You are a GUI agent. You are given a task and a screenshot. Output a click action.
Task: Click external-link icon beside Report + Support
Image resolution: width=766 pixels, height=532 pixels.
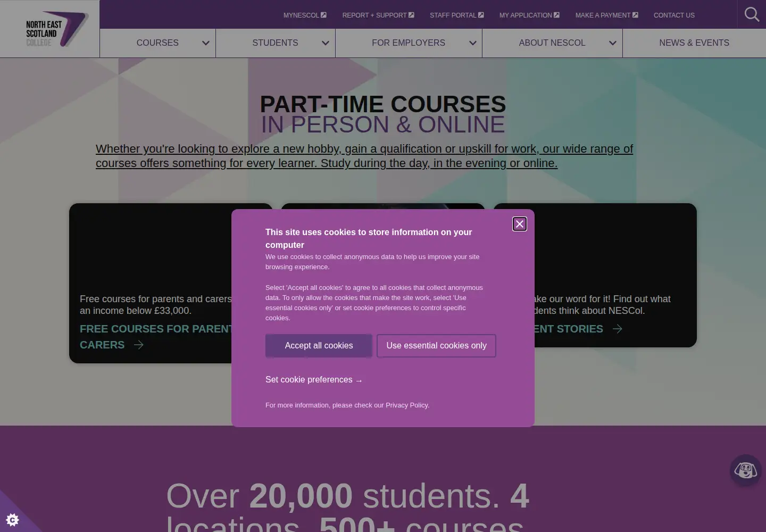(411, 15)
